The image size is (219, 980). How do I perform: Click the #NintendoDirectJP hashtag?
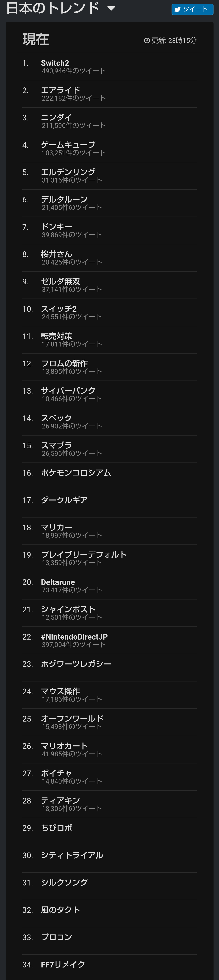[74, 637]
